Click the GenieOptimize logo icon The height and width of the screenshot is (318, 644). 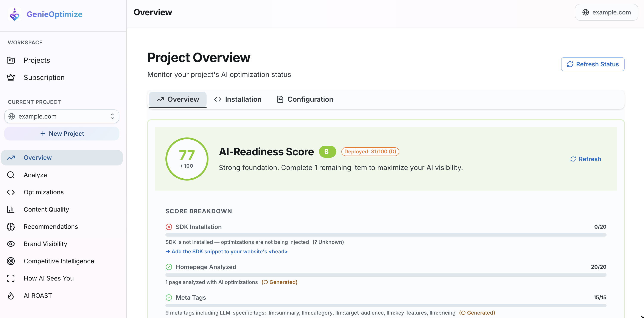(14, 14)
